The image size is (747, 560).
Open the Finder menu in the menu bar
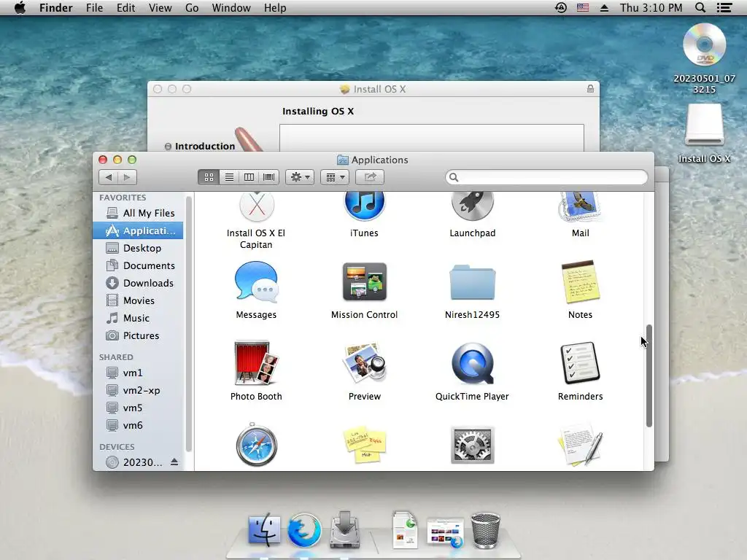[x=55, y=7]
